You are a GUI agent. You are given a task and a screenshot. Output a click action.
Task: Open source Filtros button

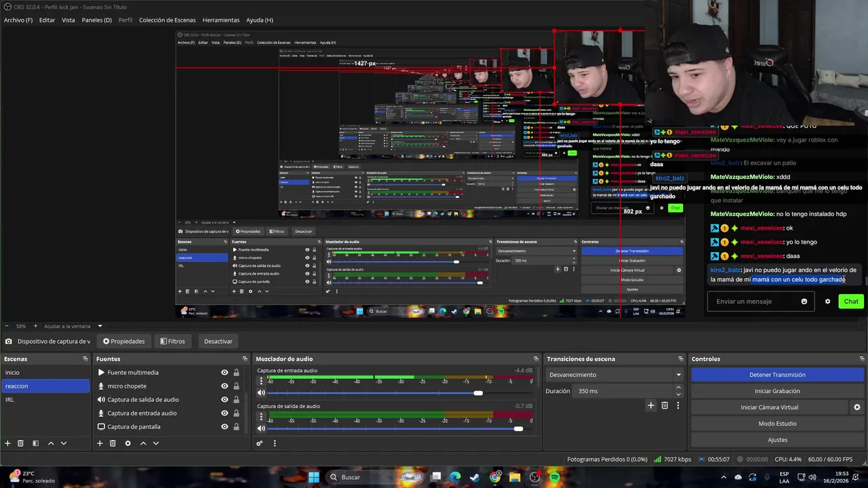[172, 341]
